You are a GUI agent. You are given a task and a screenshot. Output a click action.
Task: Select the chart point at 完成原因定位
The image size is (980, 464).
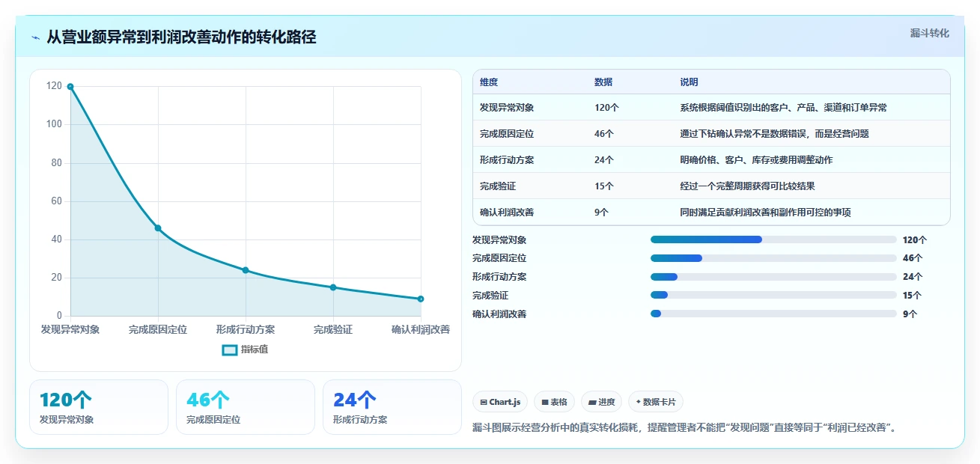click(x=158, y=228)
